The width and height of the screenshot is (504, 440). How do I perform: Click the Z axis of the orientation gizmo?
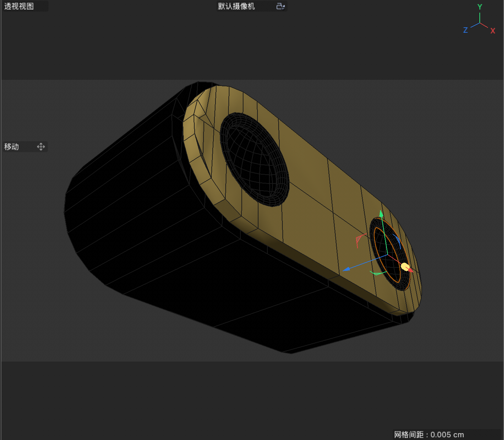[465, 30]
